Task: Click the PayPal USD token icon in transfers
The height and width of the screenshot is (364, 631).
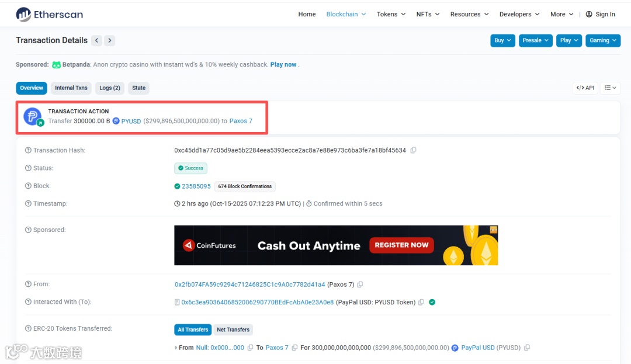Action: click(x=455, y=348)
